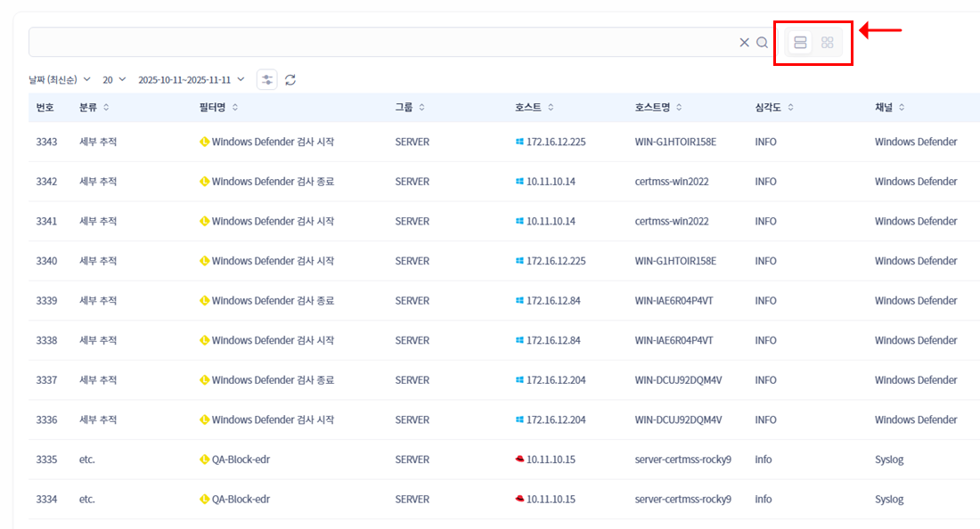Screen dimensions: 980x529
Task: Click host 10.11.10.15 in row 3335
Action: (550, 460)
